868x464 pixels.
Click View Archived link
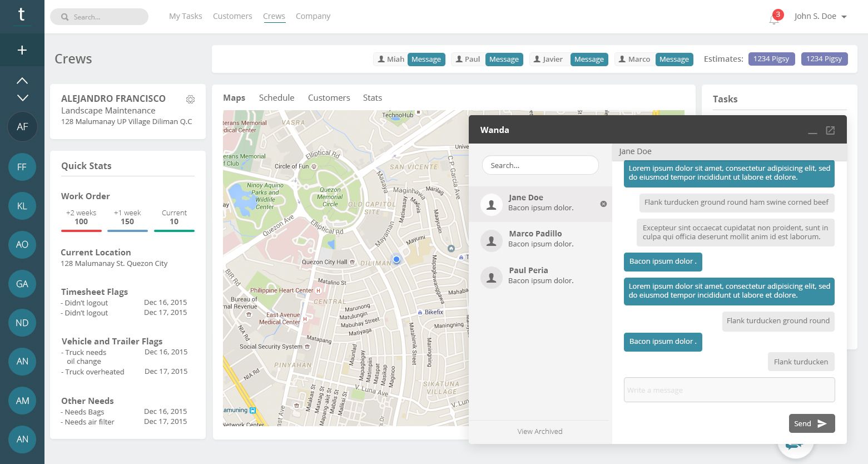point(539,431)
